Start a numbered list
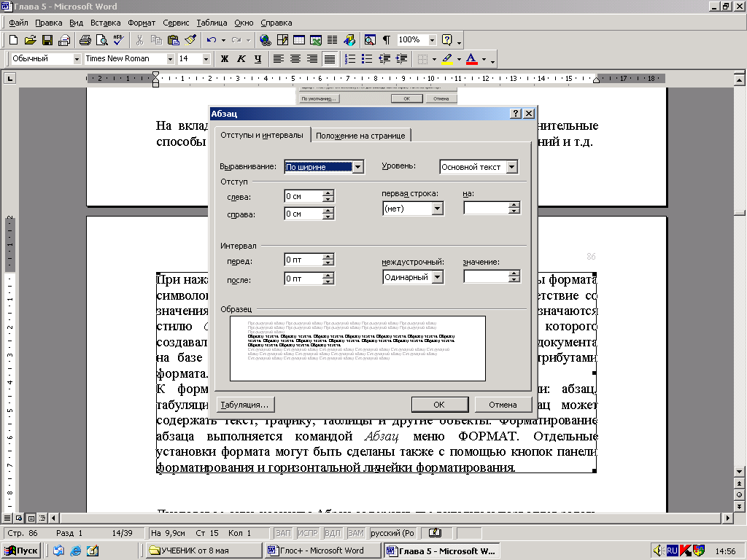747x560 pixels. [x=350, y=58]
